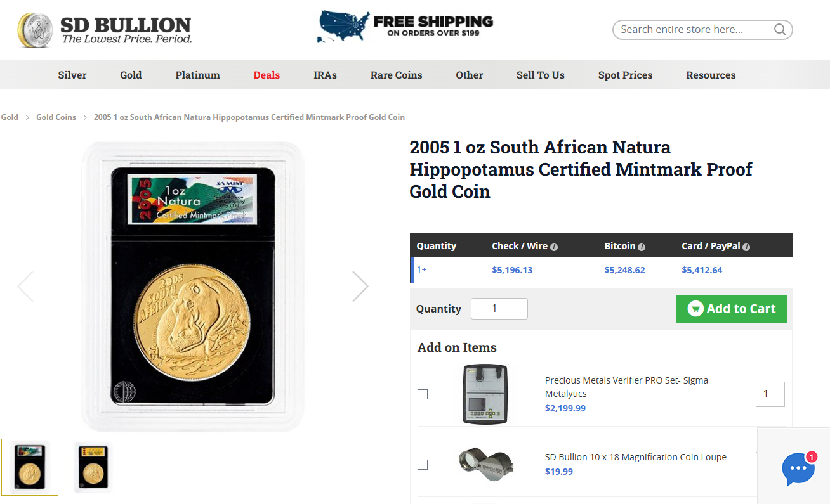
Task: Check the Precious Metals Verifier add-on
Action: pyautogui.click(x=423, y=394)
